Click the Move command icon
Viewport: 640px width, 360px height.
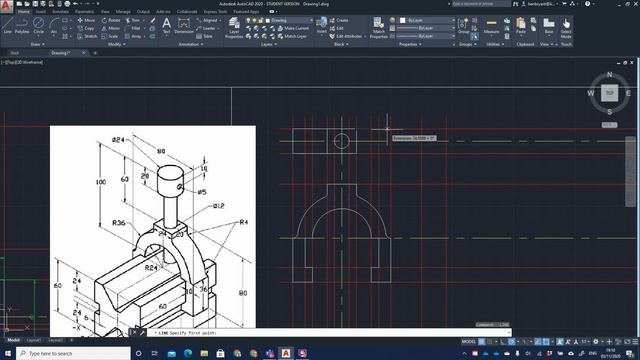(x=86, y=20)
